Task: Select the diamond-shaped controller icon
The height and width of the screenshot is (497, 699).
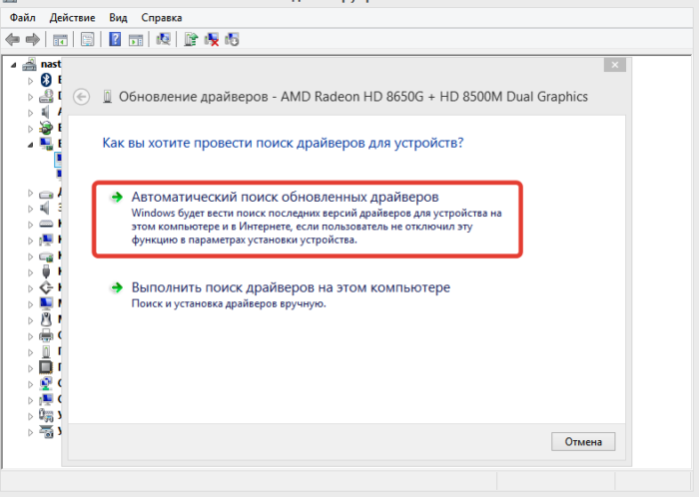Action: pos(46,288)
